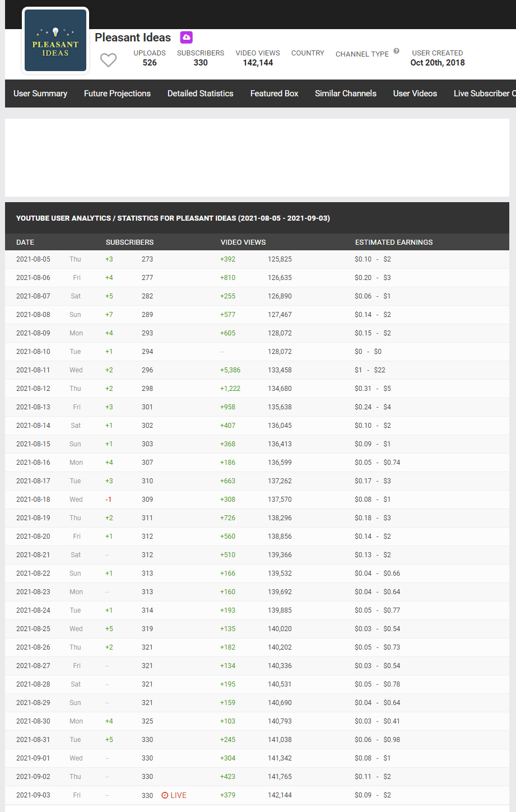This screenshot has height=812, width=516.
Task: Click the analytics statistics title bar text
Action: tap(173, 218)
